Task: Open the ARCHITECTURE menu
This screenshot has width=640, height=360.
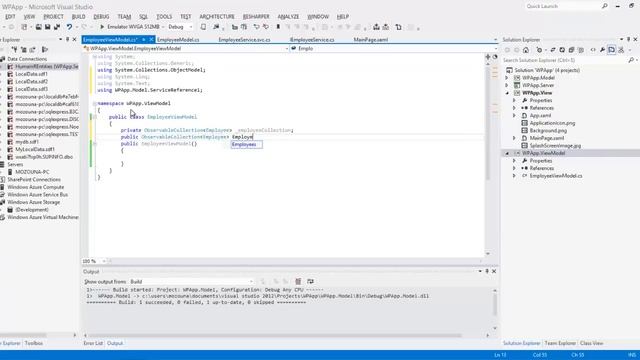Action: point(217,16)
